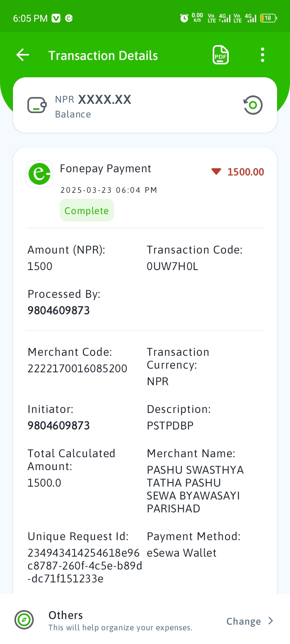Expand category options via the chevron arrow
This screenshot has height=644, width=290.
pos(271,621)
